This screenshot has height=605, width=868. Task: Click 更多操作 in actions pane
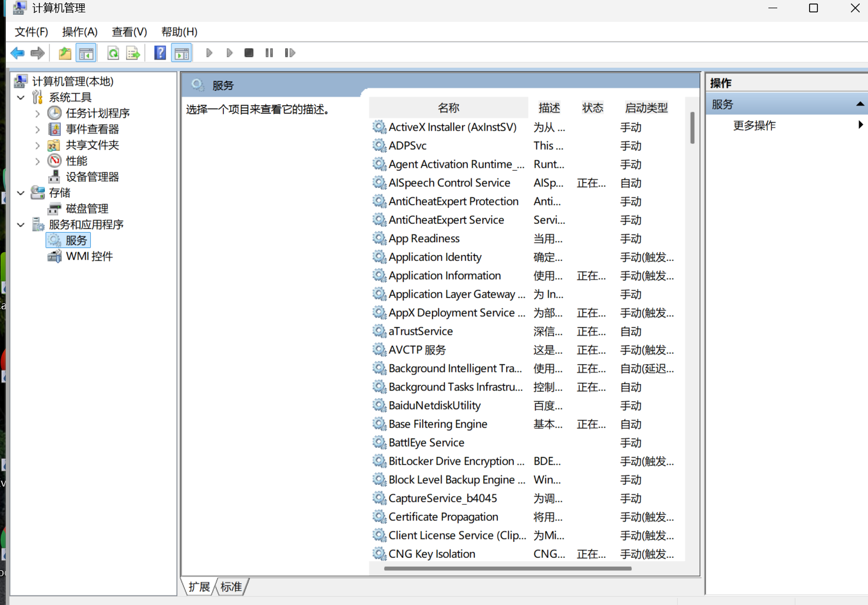754,125
